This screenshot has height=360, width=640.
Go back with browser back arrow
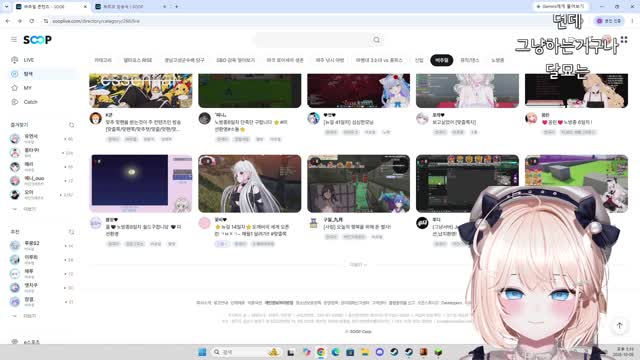pyautogui.click(x=8, y=21)
